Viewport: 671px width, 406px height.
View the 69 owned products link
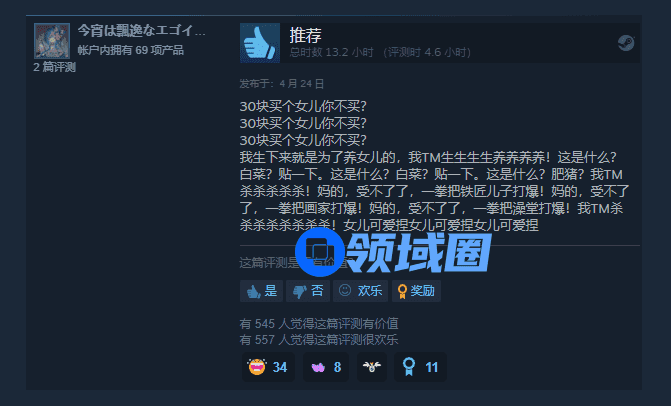[x=131, y=50]
